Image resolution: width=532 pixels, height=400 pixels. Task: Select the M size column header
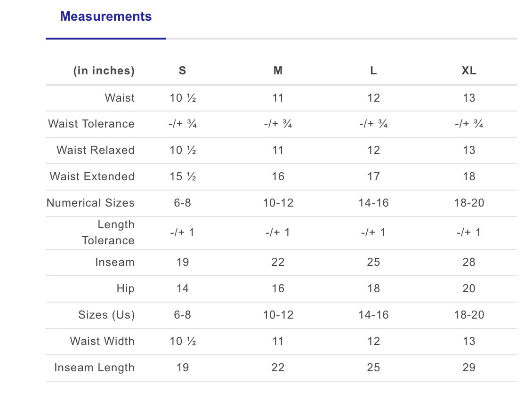point(278,71)
